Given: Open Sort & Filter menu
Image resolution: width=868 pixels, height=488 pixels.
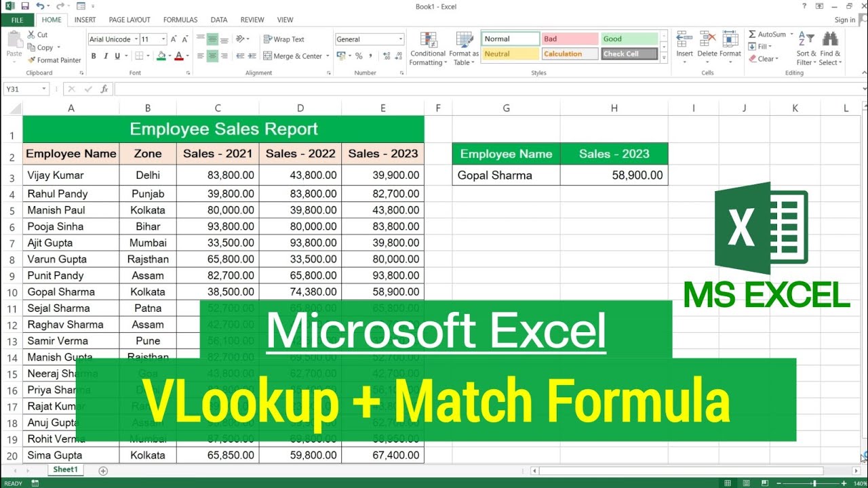Looking at the screenshot, I should pyautogui.click(x=806, y=49).
